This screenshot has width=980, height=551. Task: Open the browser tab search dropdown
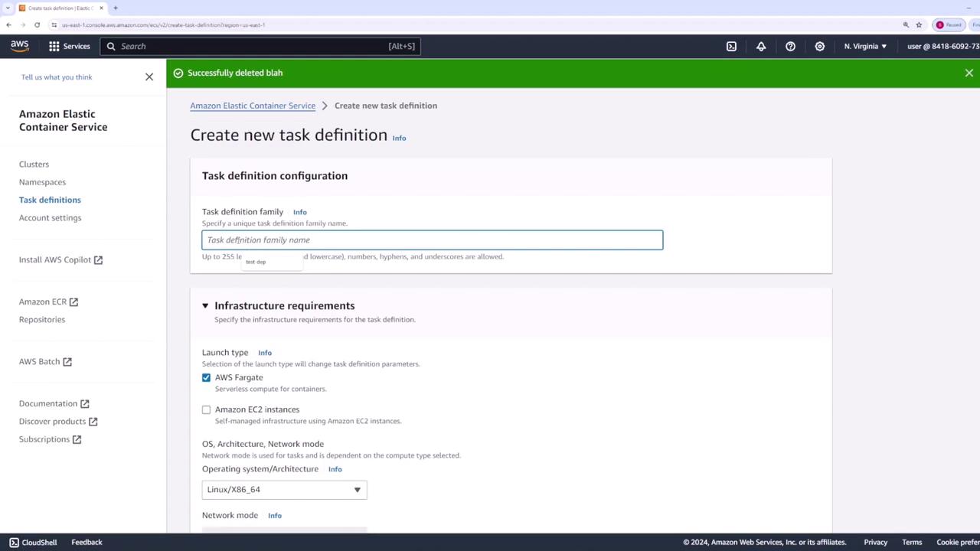pyautogui.click(x=7, y=8)
